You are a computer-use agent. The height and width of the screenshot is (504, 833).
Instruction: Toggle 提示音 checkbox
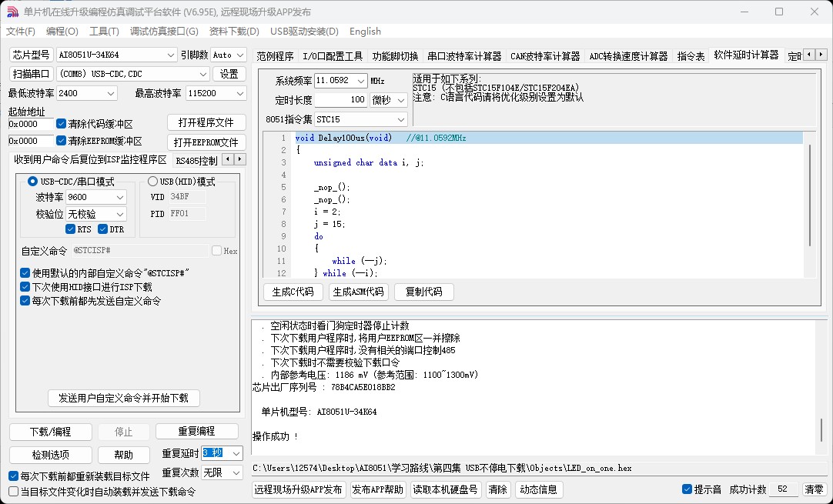[x=687, y=489]
